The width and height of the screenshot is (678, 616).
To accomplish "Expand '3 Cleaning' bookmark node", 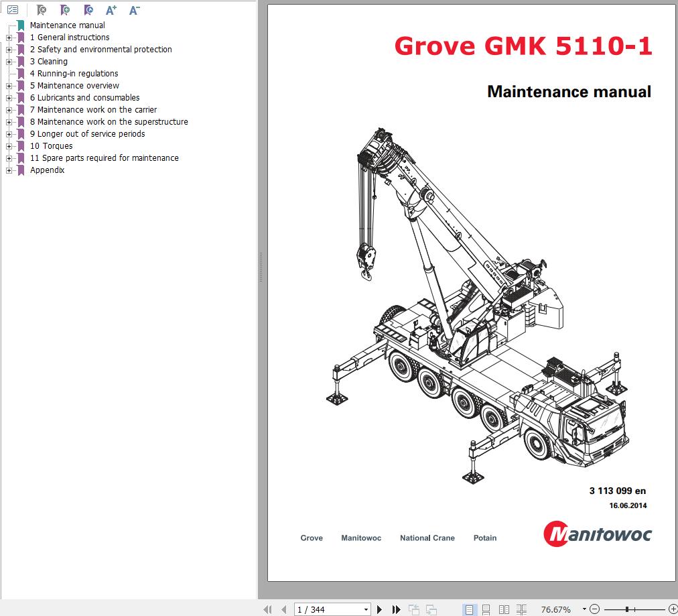I will click(x=9, y=62).
